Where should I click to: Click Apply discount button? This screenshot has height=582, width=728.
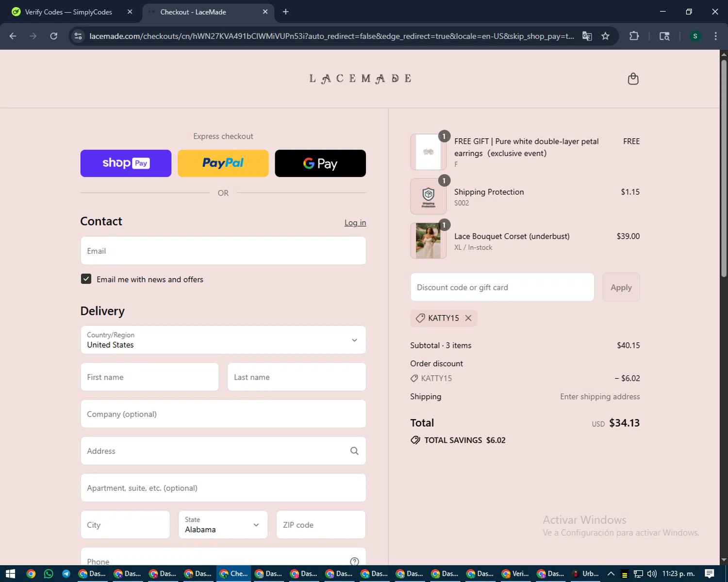pos(621,287)
